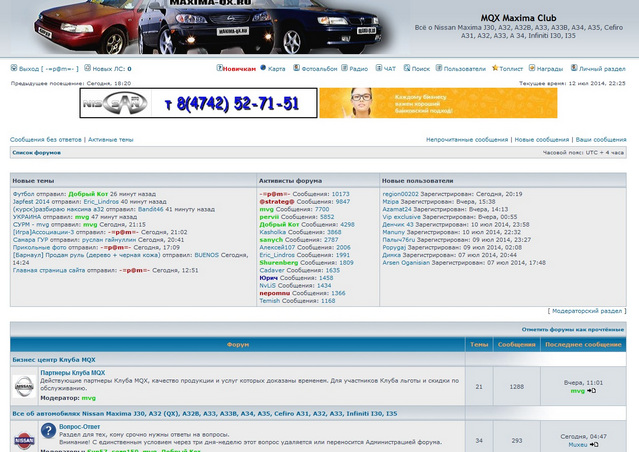
Task: Open Пользователи members list
Action: click(x=464, y=69)
